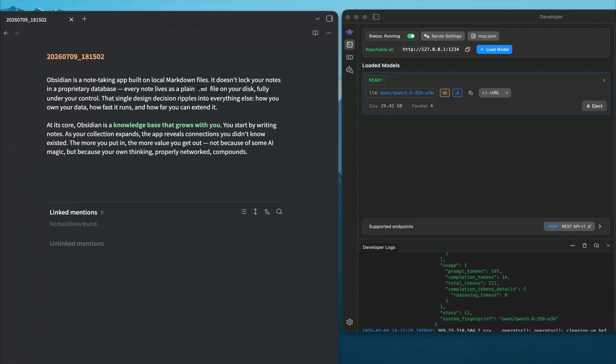
Task: Open mcp.json file
Action: 483,36
